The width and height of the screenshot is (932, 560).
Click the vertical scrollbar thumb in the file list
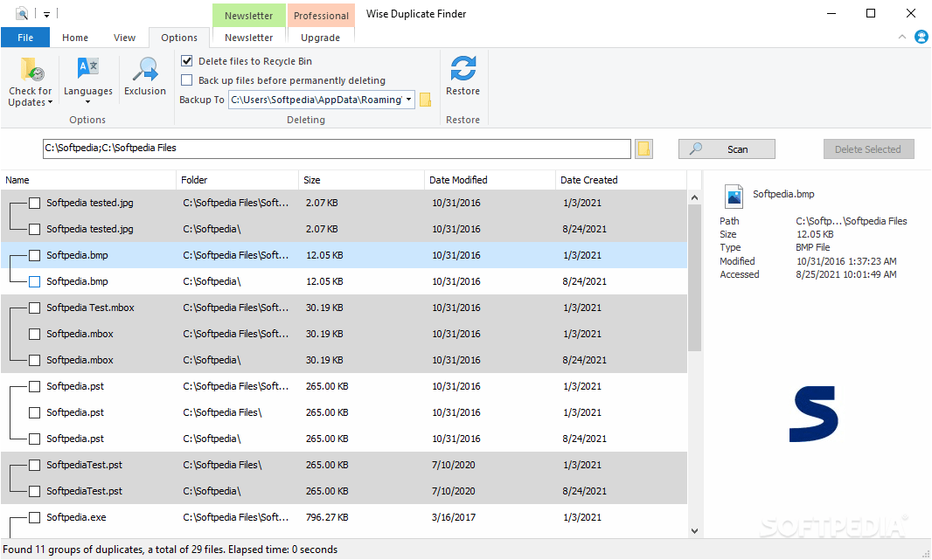pyautogui.click(x=694, y=279)
